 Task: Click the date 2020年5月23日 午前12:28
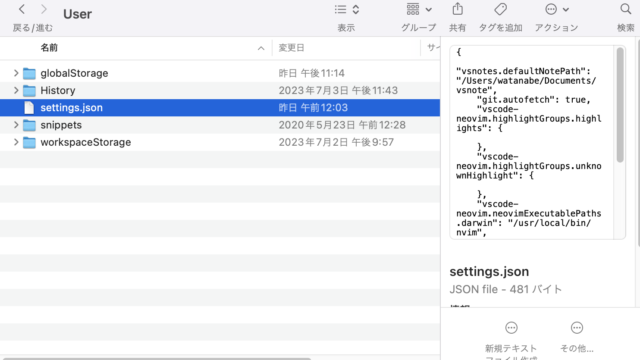coord(342,125)
